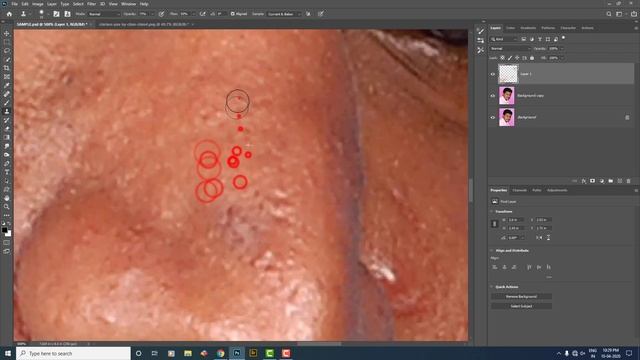The image size is (640, 360).
Task: Open the Filter menu
Action: (x=91, y=4)
